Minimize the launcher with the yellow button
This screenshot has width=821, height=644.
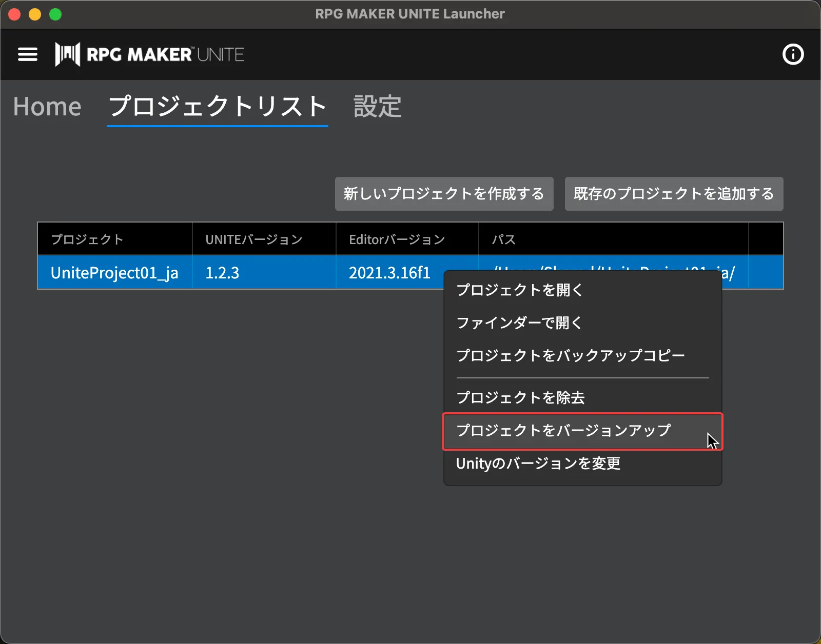(35, 14)
